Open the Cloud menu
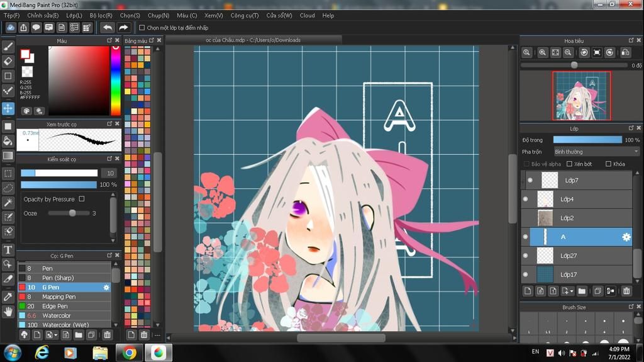 pyautogui.click(x=307, y=15)
